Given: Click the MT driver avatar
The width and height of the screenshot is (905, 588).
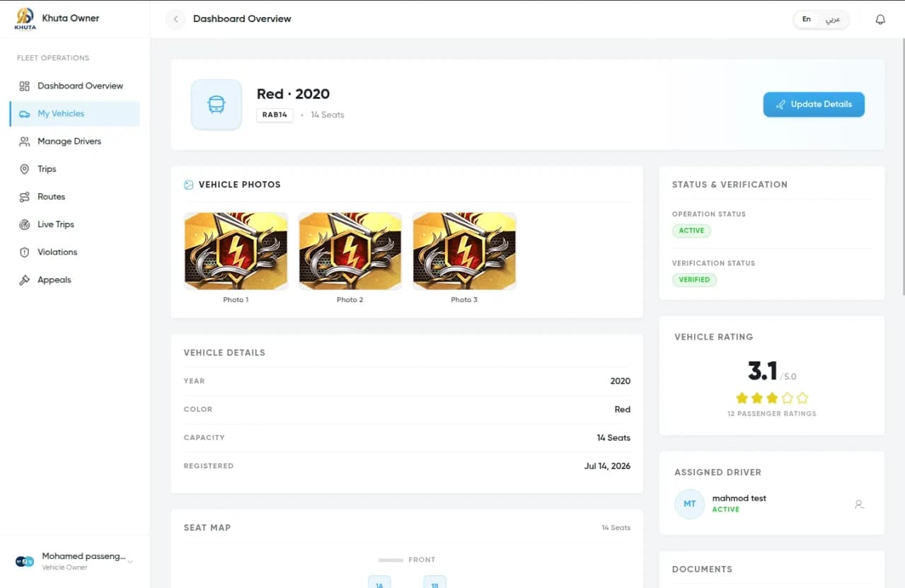Looking at the screenshot, I should pos(690,504).
